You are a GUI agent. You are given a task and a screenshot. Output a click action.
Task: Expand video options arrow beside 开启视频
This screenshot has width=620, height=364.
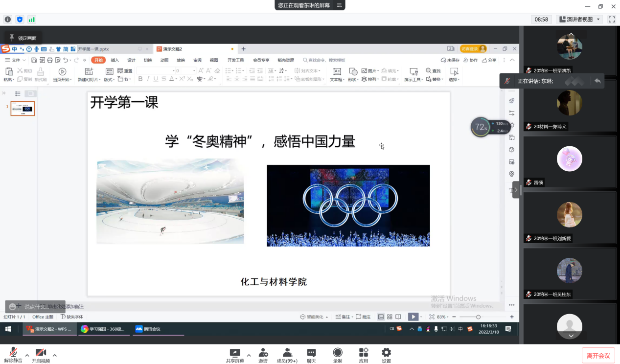pyautogui.click(x=54, y=355)
